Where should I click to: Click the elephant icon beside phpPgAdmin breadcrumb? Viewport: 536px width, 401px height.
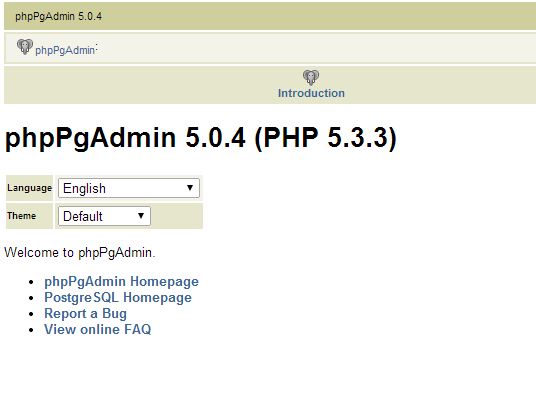click(25, 46)
